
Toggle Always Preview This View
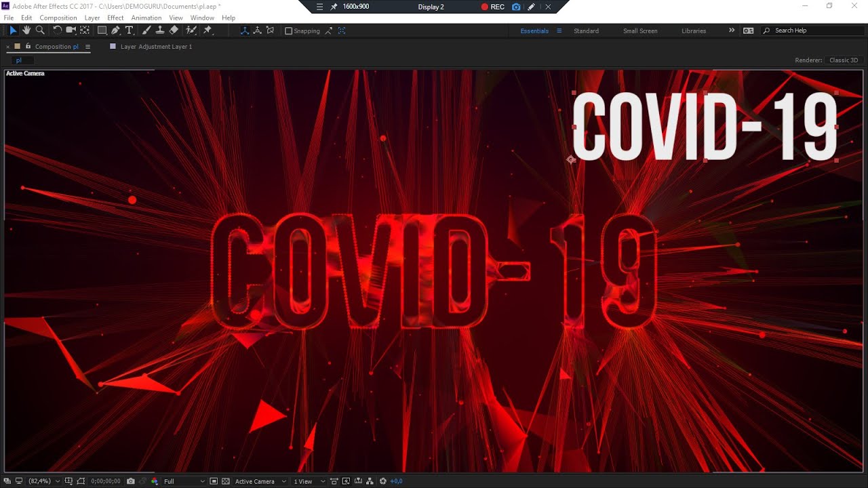7,481
